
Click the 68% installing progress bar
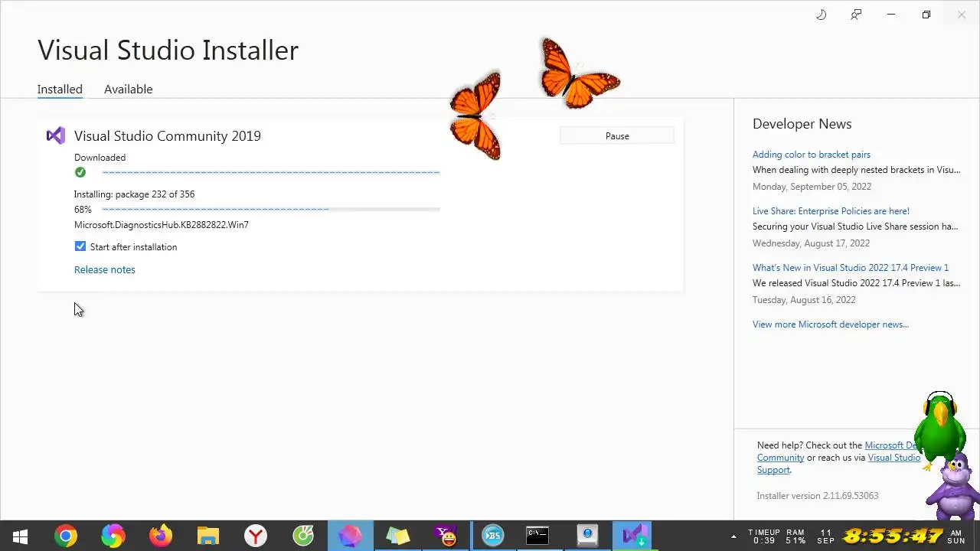(271, 209)
